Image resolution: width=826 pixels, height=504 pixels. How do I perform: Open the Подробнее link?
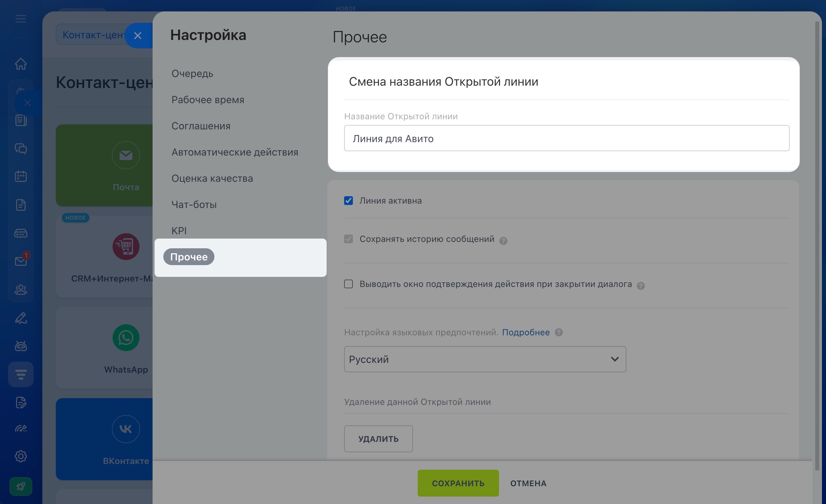pos(526,332)
